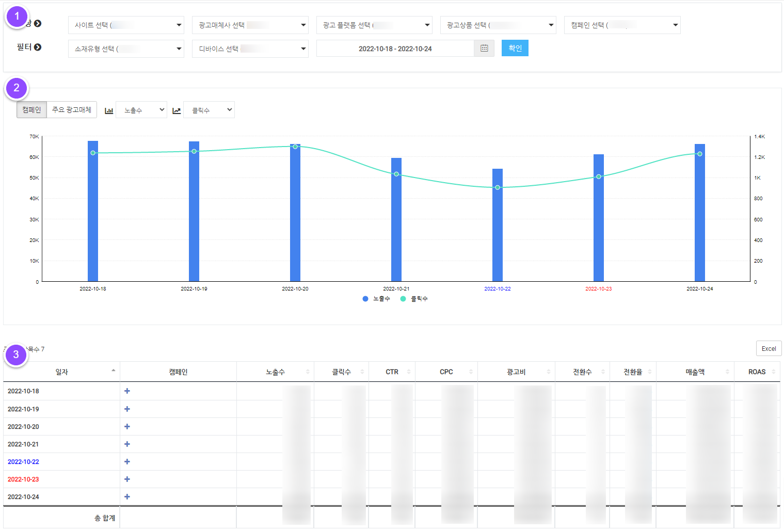Viewport: 784px width, 532px height.
Task: Click the arrow icon next to 필터
Action: tap(38, 47)
